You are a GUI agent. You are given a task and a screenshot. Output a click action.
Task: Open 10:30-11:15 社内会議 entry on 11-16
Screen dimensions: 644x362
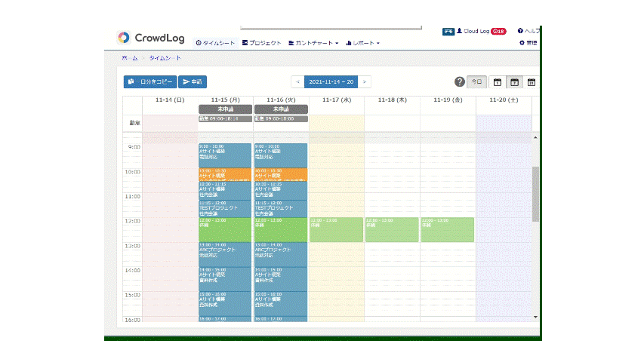(x=281, y=191)
